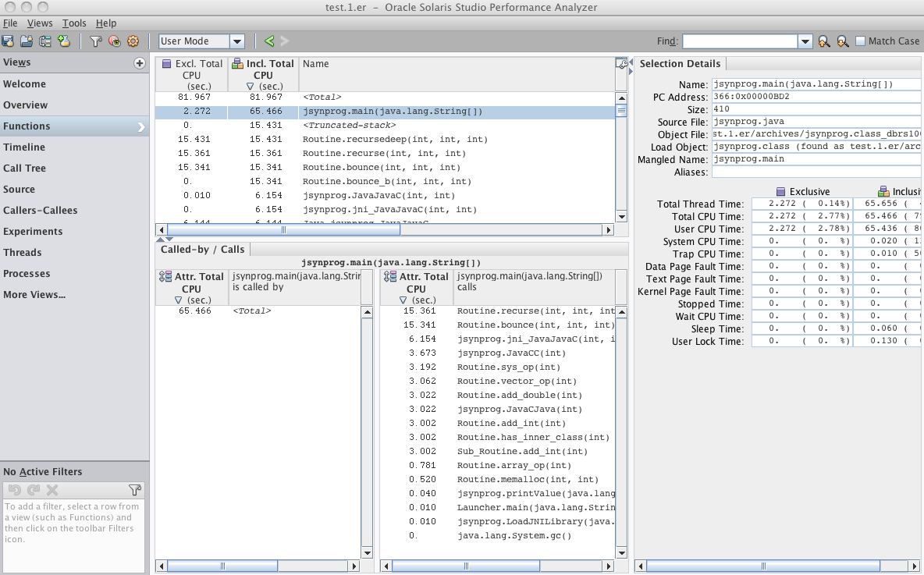
Task: Click Inclusive legend icon in Selection Details
Action: [883, 191]
